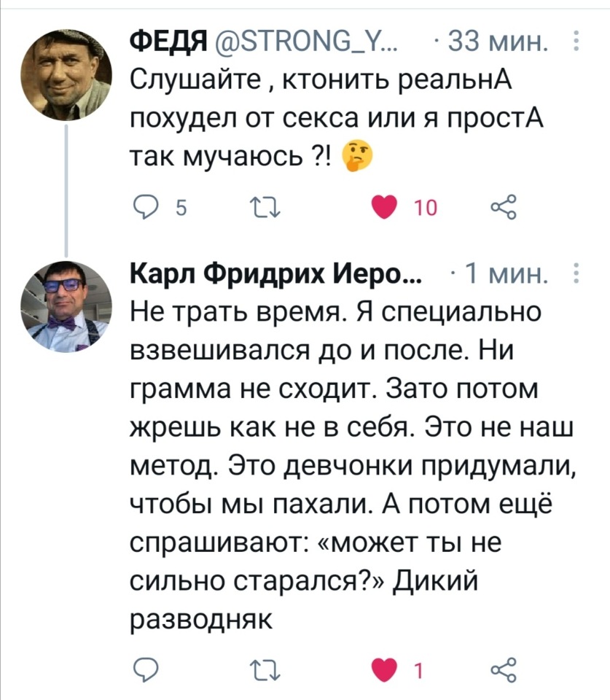
Task: Open ФЕДЯ's profile picture
Action: [66, 77]
